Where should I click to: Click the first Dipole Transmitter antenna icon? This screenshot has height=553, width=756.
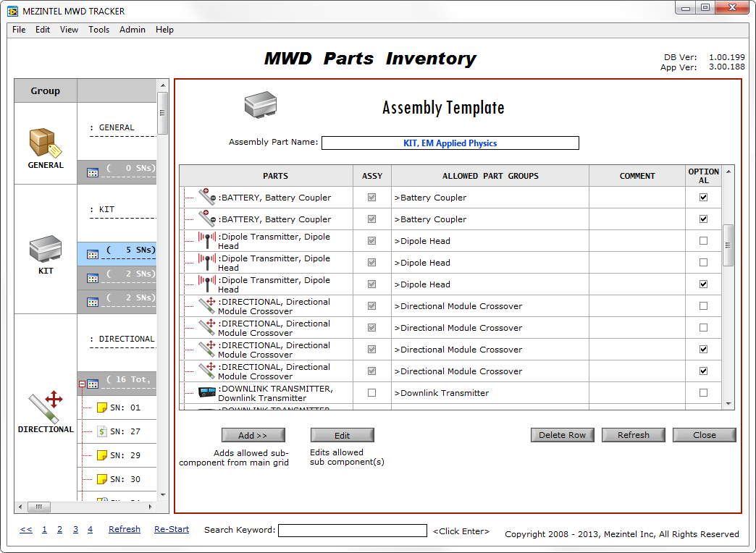click(207, 240)
